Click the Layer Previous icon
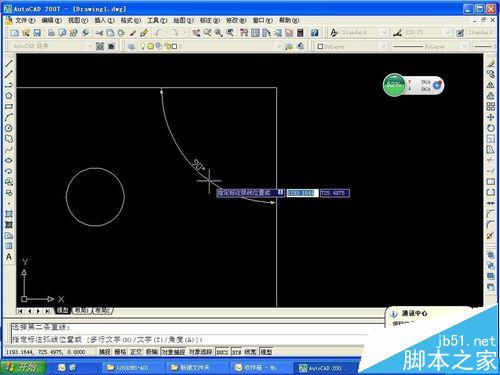Image resolution: width=500 pixels, height=375 pixels. (301, 46)
